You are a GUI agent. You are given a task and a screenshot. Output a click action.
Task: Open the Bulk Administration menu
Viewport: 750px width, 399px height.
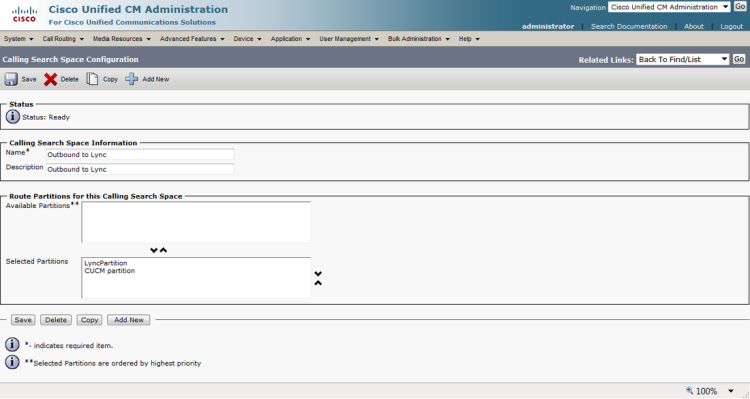point(419,39)
